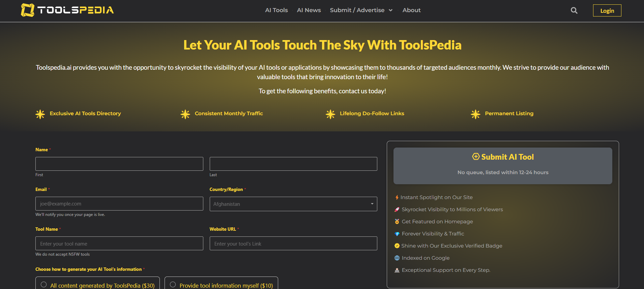Click 'Exceptional Support on Every Step.' text
Viewport: 644px width, 289px height.
click(446, 270)
